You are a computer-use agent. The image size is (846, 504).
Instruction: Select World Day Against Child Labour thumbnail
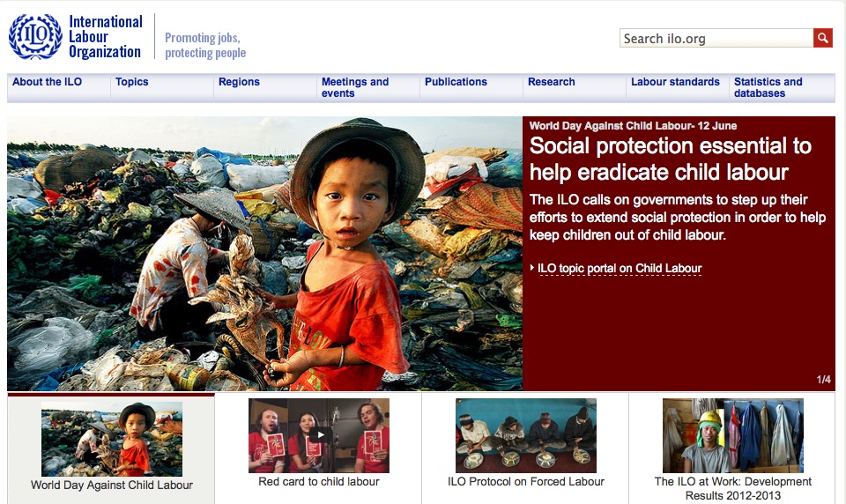pyautogui.click(x=112, y=440)
